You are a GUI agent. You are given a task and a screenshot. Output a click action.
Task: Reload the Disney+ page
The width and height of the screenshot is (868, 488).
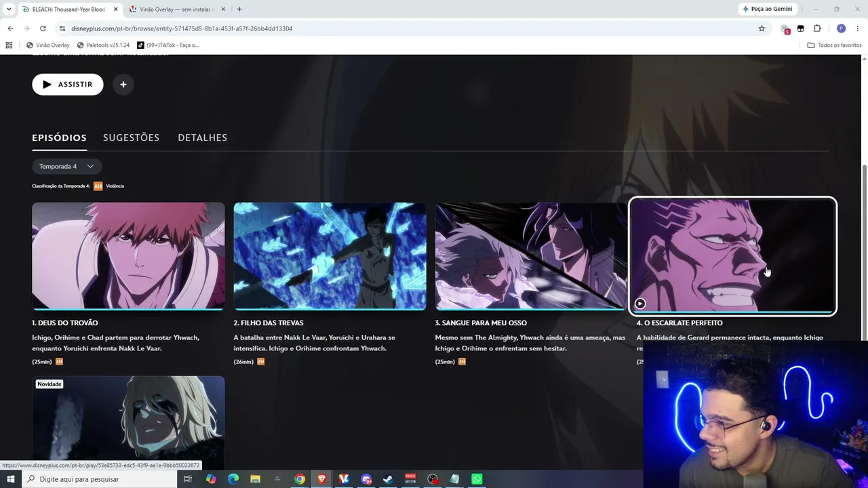point(43,28)
